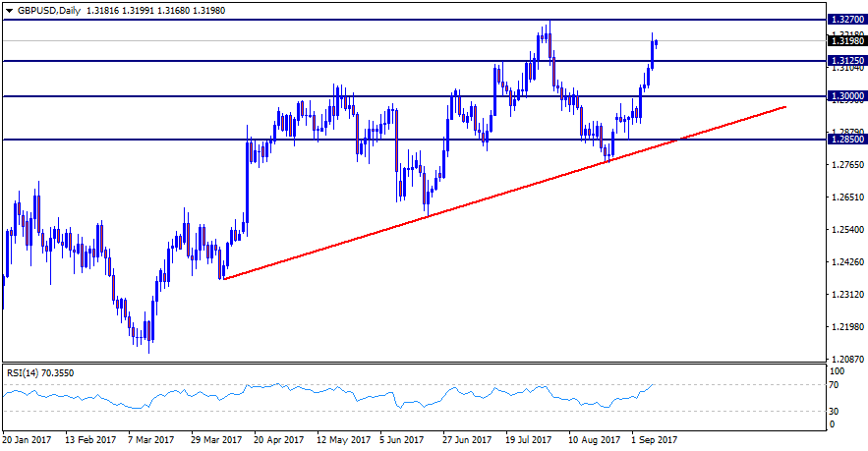Image resolution: width=868 pixels, height=451 pixels.
Task: Select the 1.28500 price level label
Action: [x=845, y=140]
